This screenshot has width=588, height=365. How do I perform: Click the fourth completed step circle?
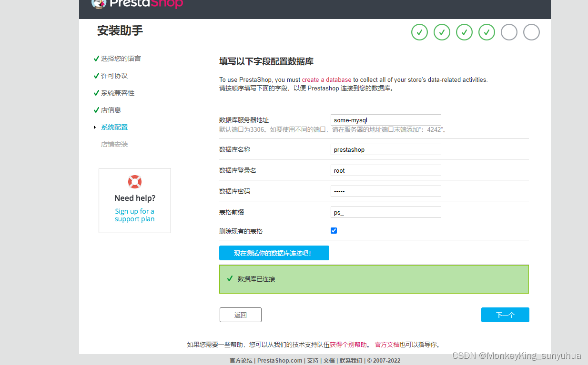[x=487, y=32]
